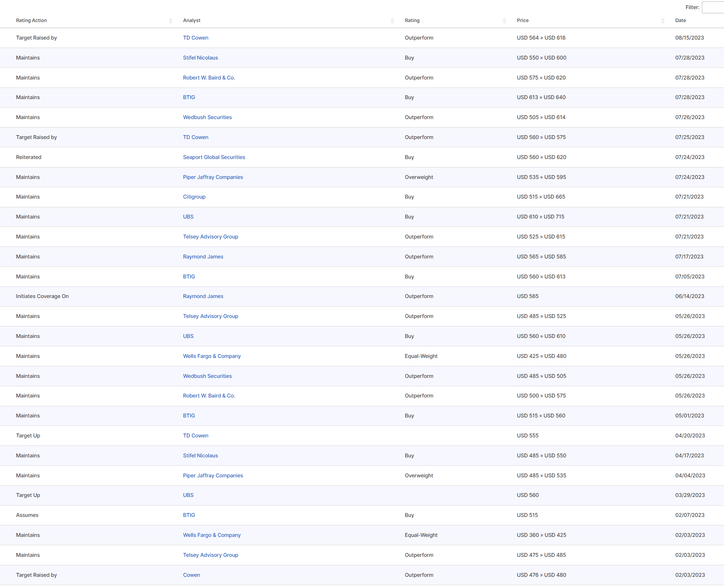The width and height of the screenshot is (724, 588).
Task: Open TD Cowen link dated 08/15/2023
Action: [x=195, y=38]
